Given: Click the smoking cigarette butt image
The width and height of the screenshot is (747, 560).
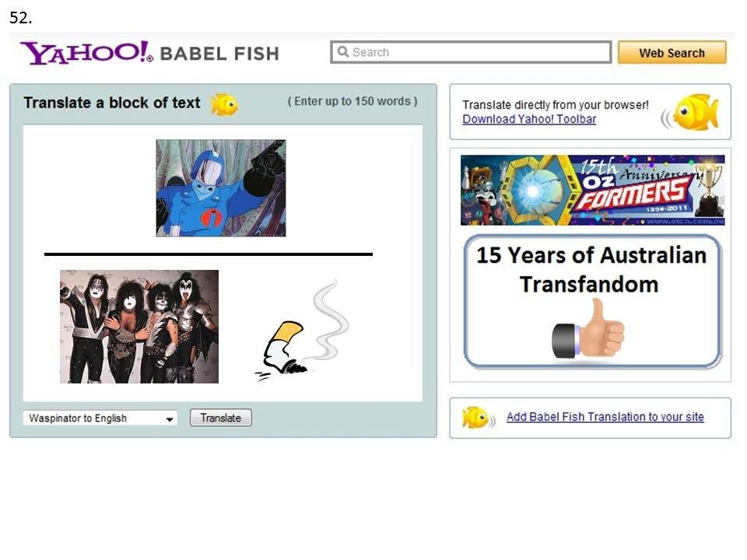Looking at the screenshot, I should coord(303,331).
